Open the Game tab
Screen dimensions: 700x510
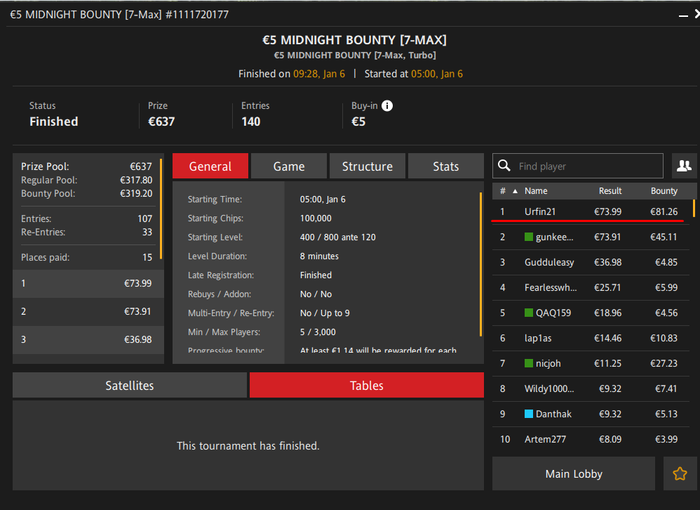point(289,166)
